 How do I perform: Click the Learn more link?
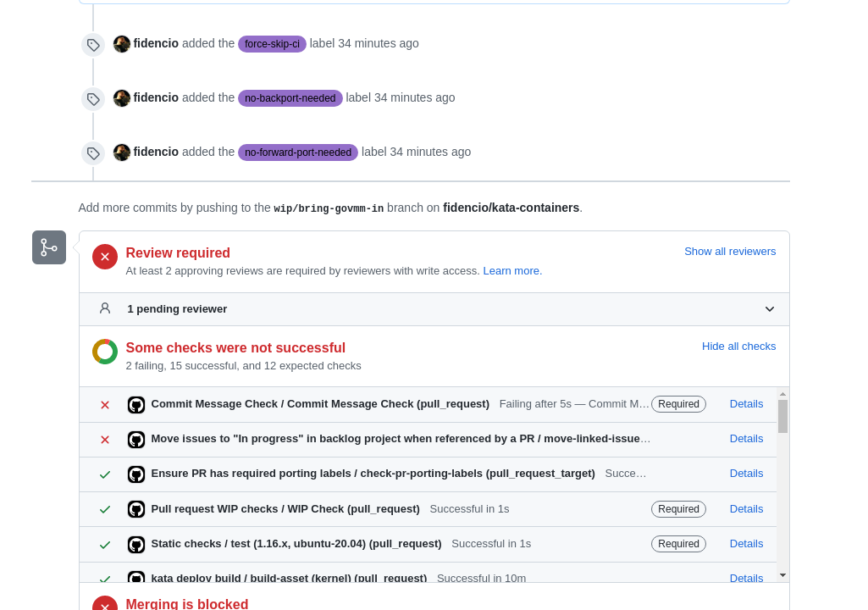pyautogui.click(x=511, y=270)
